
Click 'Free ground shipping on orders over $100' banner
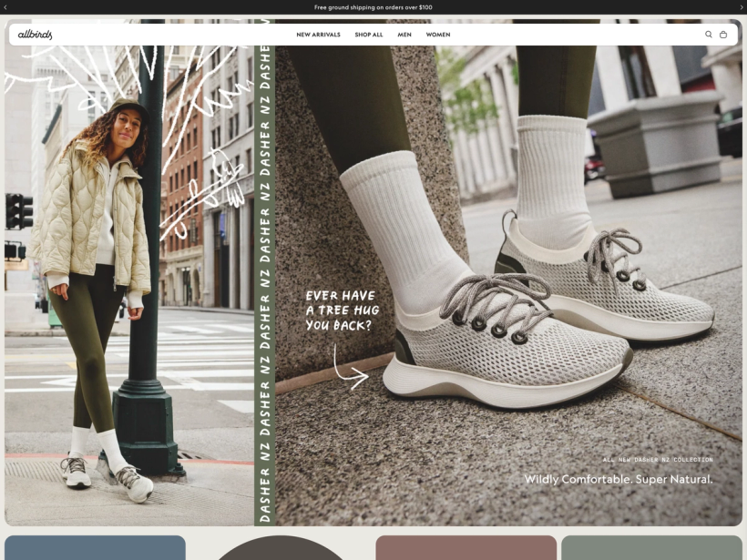tap(373, 7)
